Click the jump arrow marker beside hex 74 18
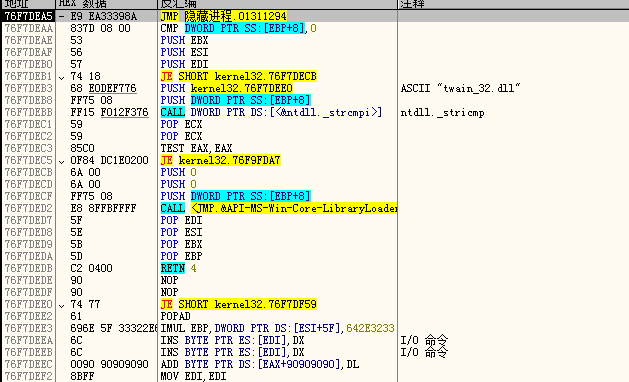Image resolution: width=629 pixels, height=382 pixels. pyautogui.click(x=61, y=77)
